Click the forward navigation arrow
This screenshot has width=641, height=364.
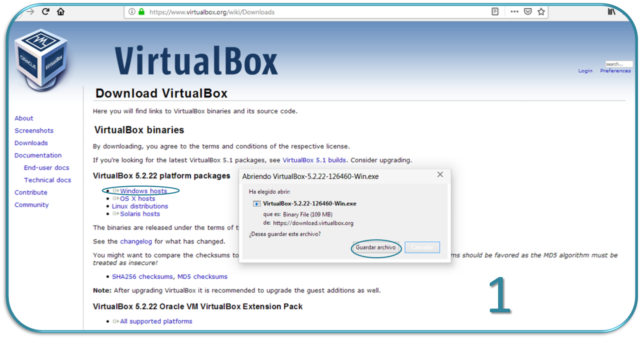(x=30, y=12)
